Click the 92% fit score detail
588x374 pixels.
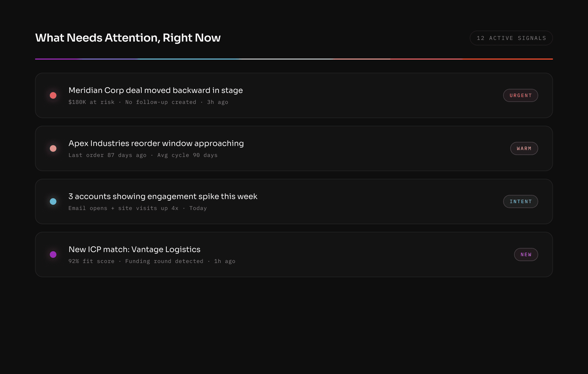[x=152, y=261]
